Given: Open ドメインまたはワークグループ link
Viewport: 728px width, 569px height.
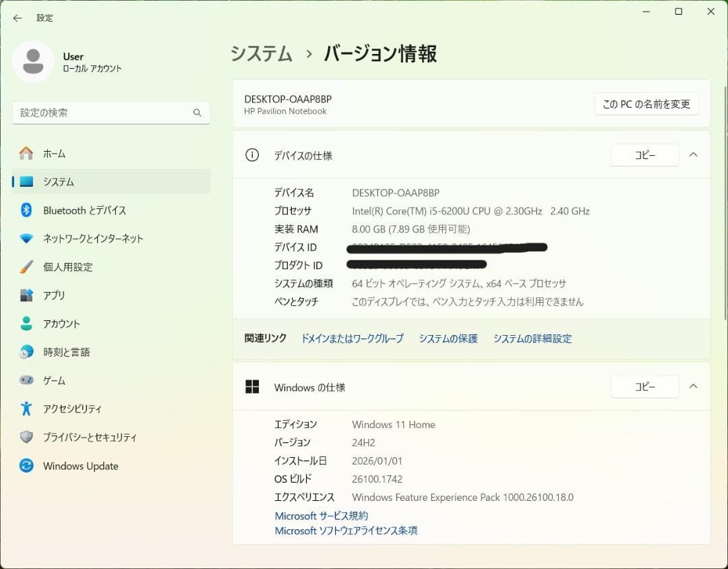Looking at the screenshot, I should pos(353,338).
